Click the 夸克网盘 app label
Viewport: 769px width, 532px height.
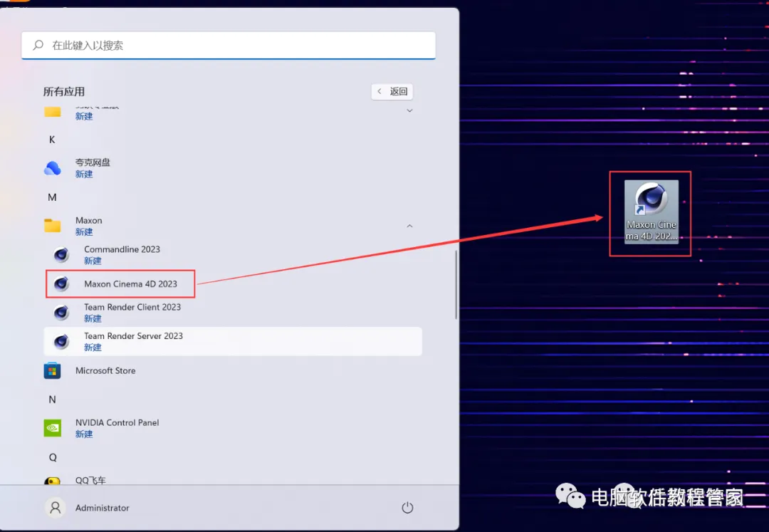(x=93, y=162)
